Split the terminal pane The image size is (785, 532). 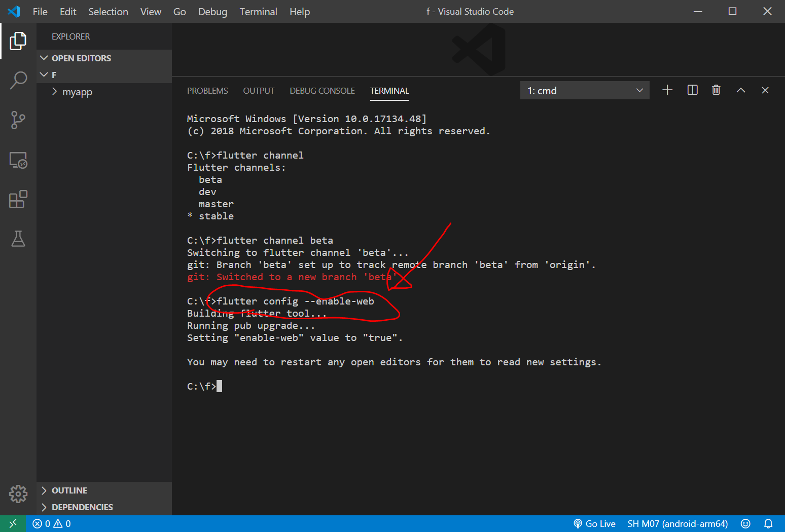click(692, 90)
